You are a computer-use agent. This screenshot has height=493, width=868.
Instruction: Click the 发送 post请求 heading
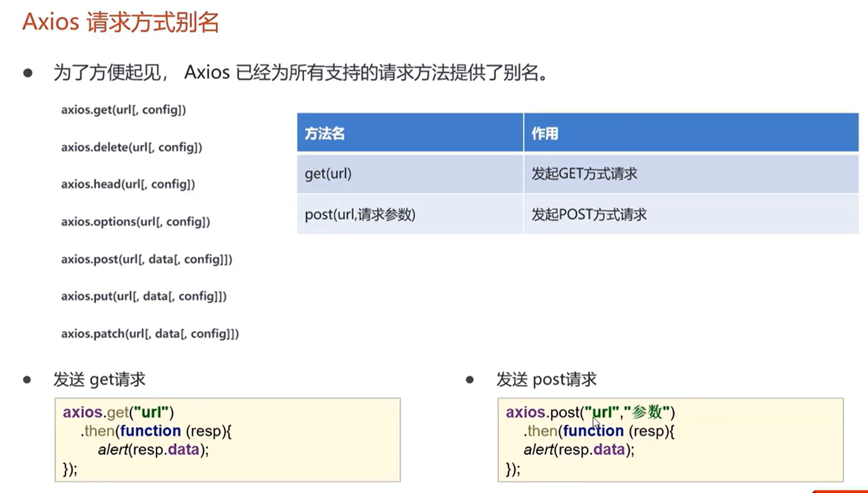click(x=546, y=380)
